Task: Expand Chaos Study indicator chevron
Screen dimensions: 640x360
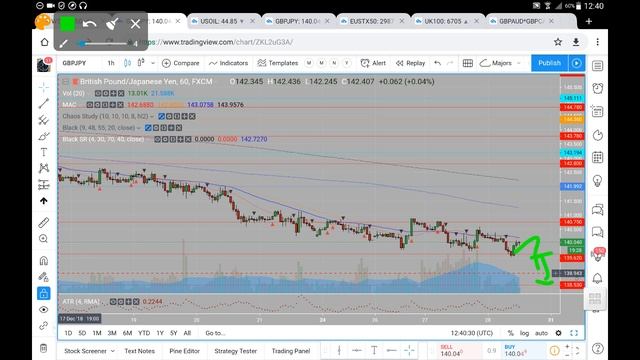Action: coord(152,117)
